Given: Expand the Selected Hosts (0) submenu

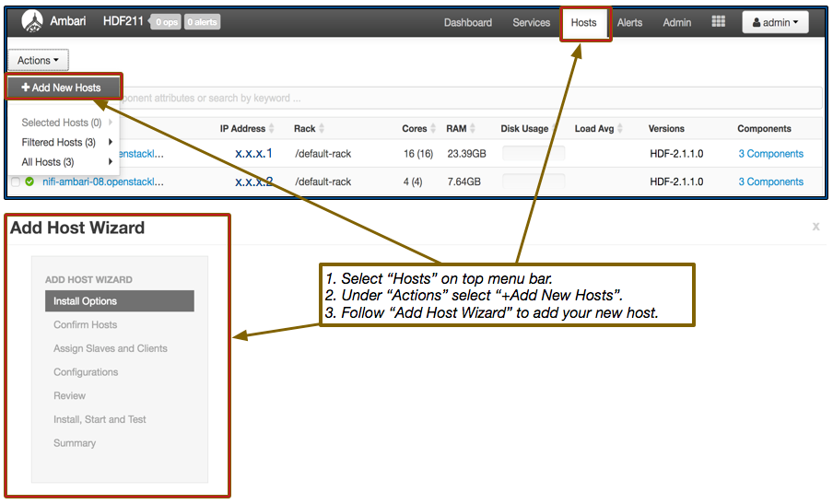Looking at the screenshot, I should 64,123.
